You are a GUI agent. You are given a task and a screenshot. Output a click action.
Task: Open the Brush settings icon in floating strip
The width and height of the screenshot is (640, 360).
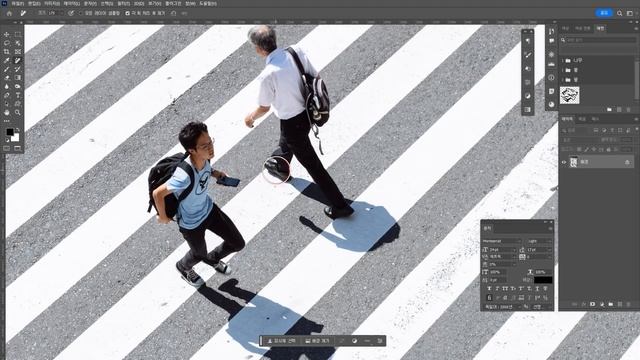pos(528,55)
